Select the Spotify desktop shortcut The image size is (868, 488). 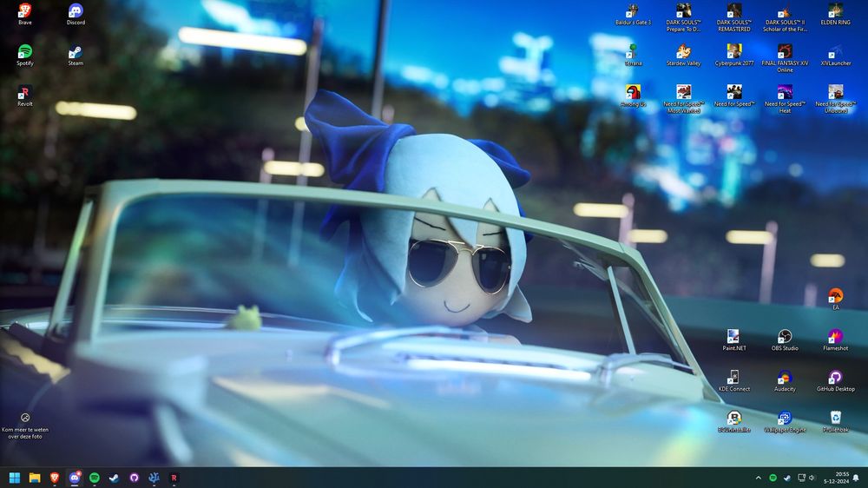click(x=25, y=55)
